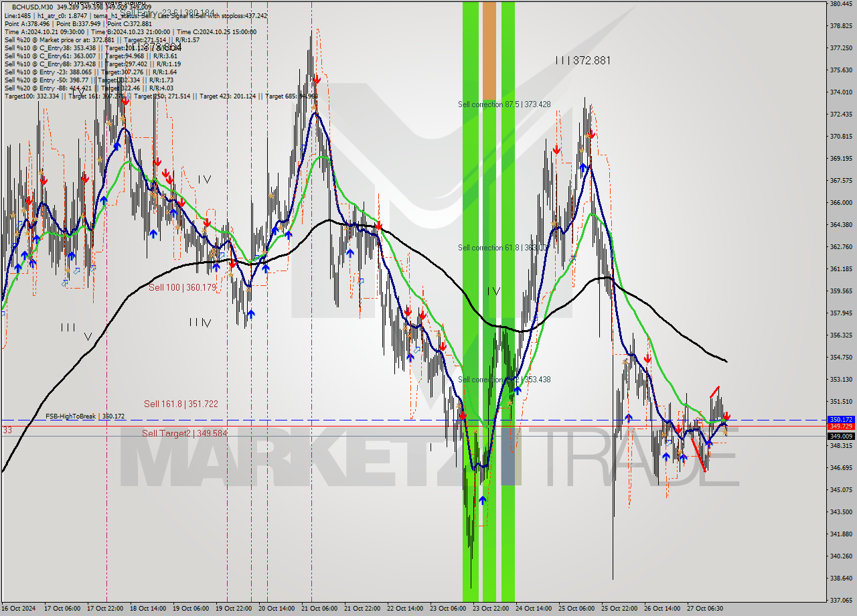
Task: Select the '23 Oct 22:00' time label
Action: coord(491,609)
